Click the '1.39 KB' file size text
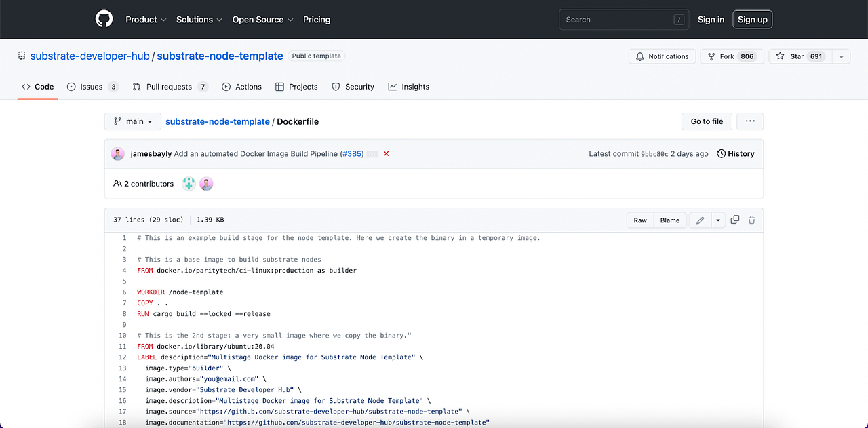868x428 pixels. click(x=210, y=220)
